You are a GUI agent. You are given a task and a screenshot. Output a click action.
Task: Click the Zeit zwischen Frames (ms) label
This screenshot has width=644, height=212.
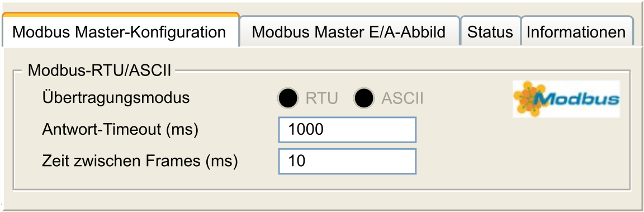tap(140, 161)
